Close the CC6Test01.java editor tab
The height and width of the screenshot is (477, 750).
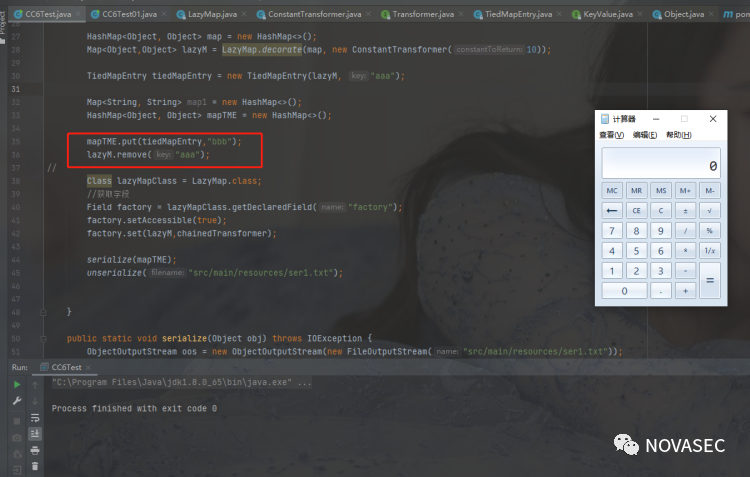[164, 14]
